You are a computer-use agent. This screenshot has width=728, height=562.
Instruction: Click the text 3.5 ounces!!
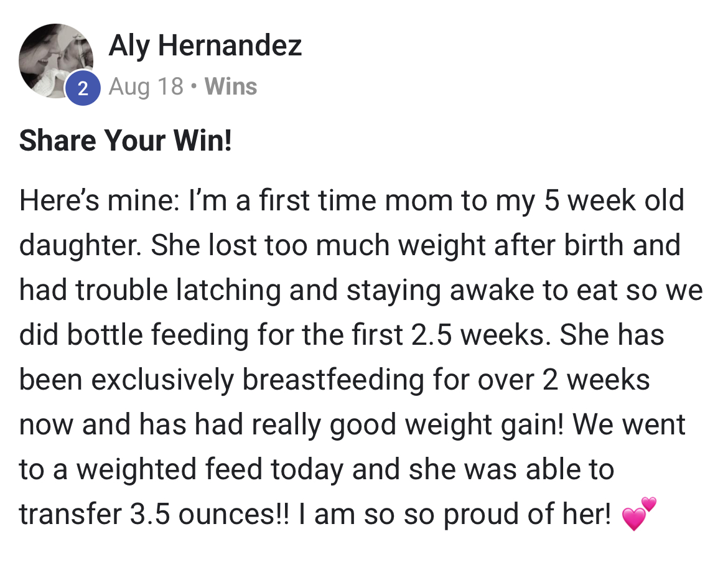pyautogui.click(x=209, y=515)
